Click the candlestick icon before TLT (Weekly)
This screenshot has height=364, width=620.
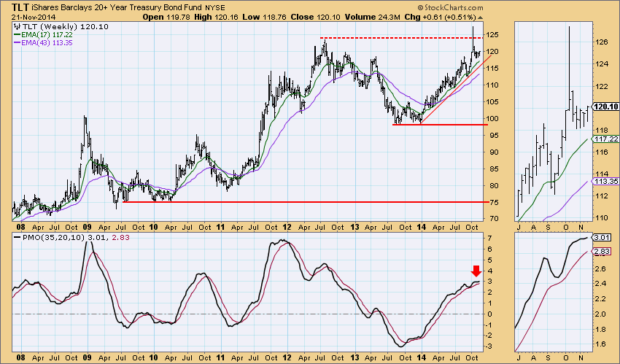tap(17, 27)
